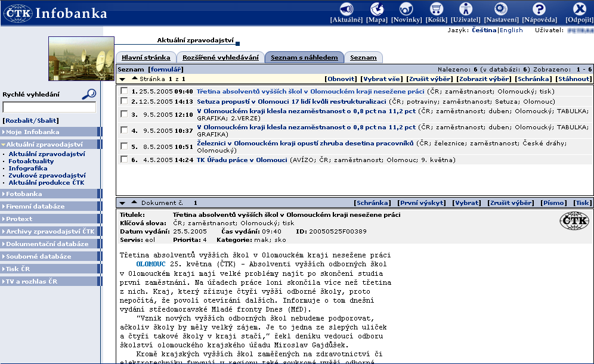Switch to the Rozšířené vyhledávání tab
Screen dimensions: 594x364
(221, 58)
